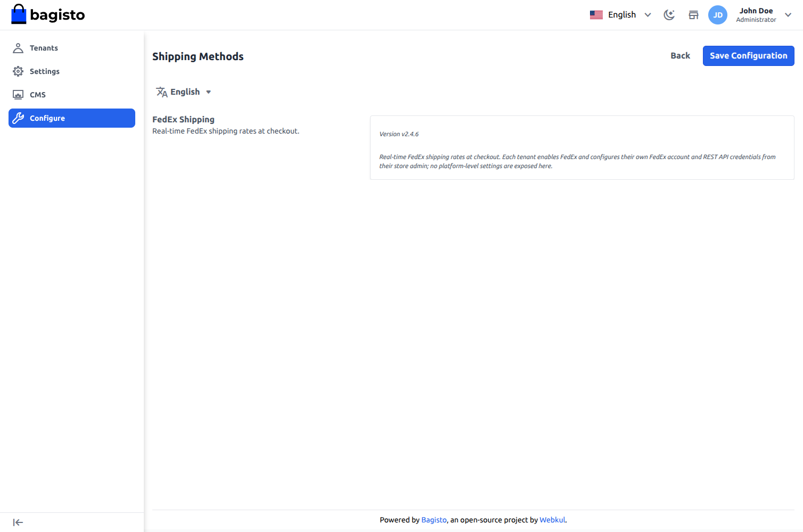Viewport: 803px width, 532px height.
Task: Click Save Configuration button
Action: (x=748, y=56)
